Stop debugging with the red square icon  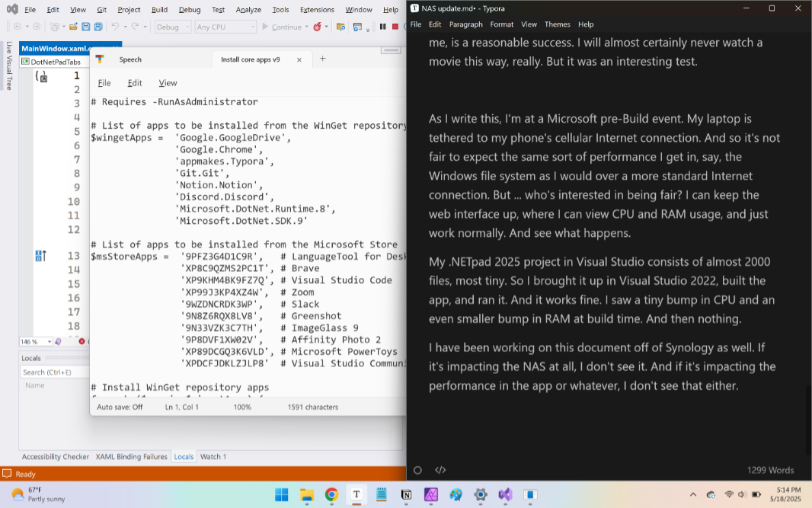coord(395,27)
